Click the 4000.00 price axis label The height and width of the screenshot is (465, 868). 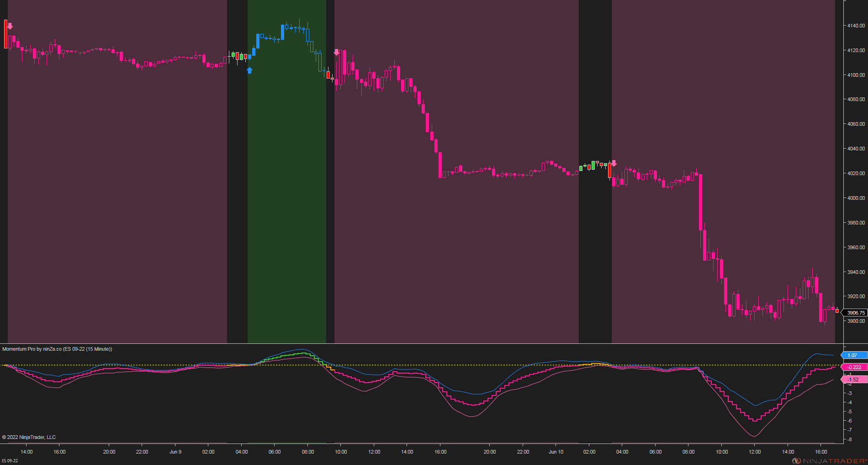pos(856,198)
